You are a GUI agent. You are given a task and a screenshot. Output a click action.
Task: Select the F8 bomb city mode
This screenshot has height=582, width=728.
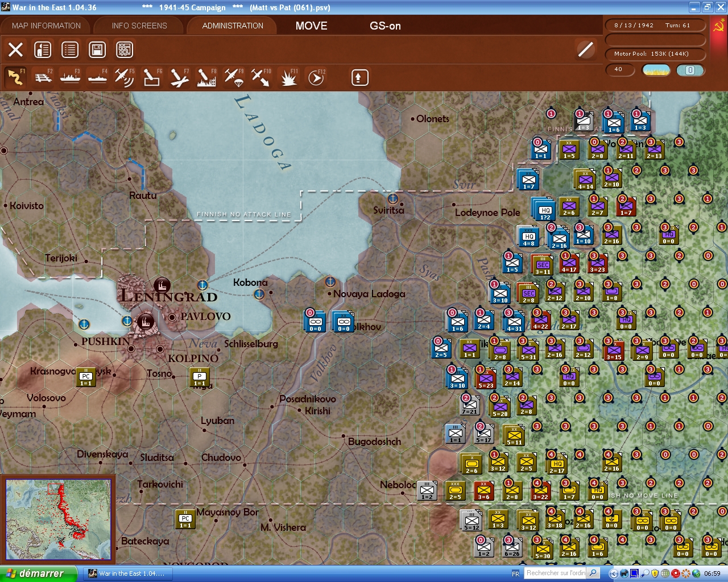click(206, 77)
